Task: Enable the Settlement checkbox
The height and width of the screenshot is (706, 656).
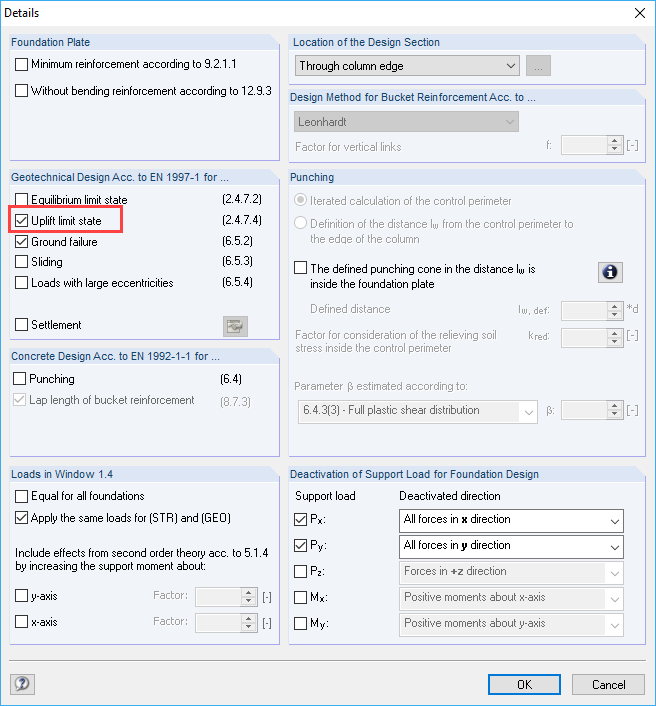Action: 21,325
